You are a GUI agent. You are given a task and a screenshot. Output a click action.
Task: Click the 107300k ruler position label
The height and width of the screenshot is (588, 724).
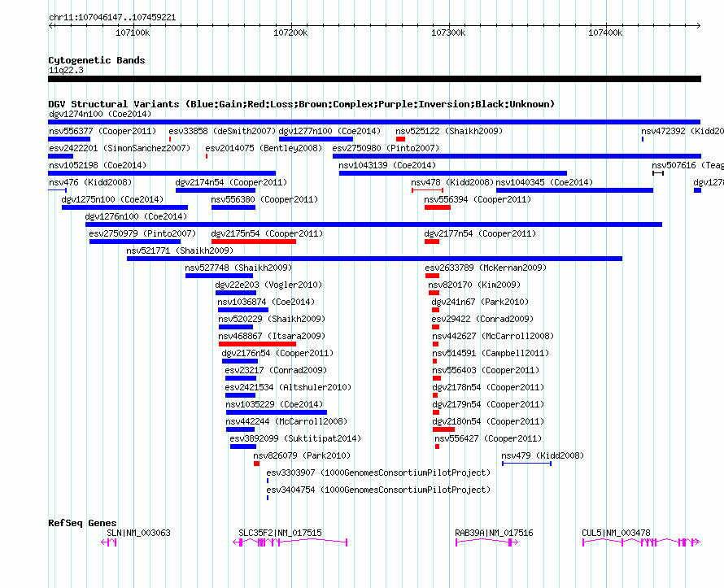[x=448, y=33]
